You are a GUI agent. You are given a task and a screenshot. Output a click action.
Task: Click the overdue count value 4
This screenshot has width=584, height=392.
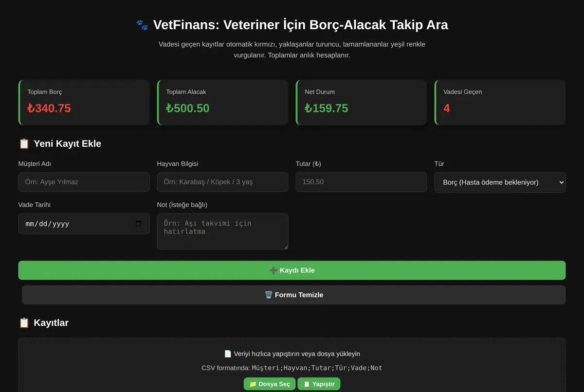[x=447, y=108]
